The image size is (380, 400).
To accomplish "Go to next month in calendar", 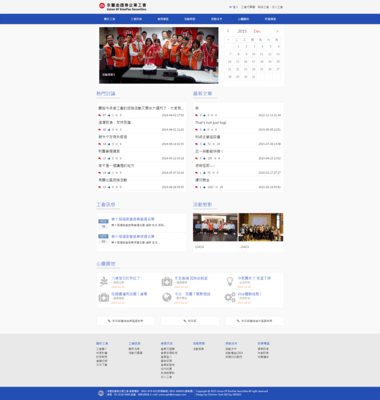I will pos(277,31).
